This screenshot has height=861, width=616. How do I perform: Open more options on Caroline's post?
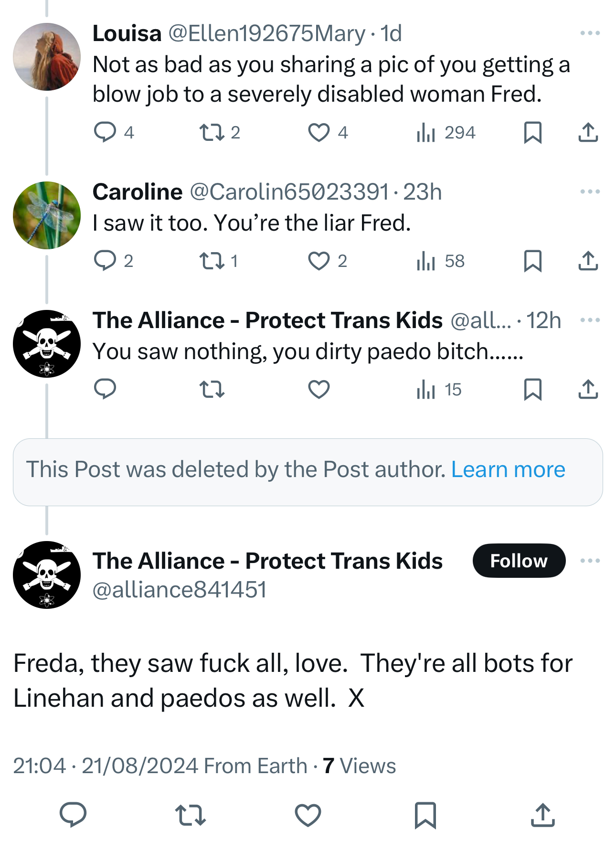pyautogui.click(x=590, y=191)
